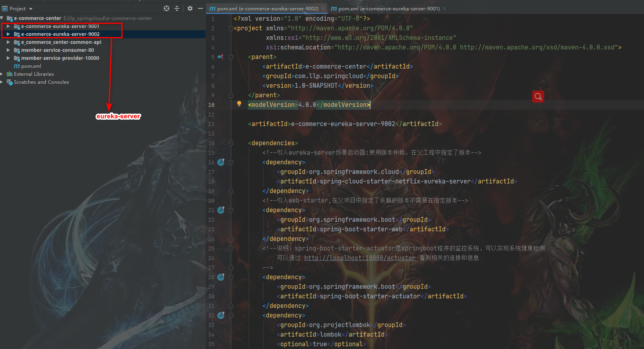The image size is (644, 349).
Task: Fold the comment block starting line 25
Action: (231, 248)
